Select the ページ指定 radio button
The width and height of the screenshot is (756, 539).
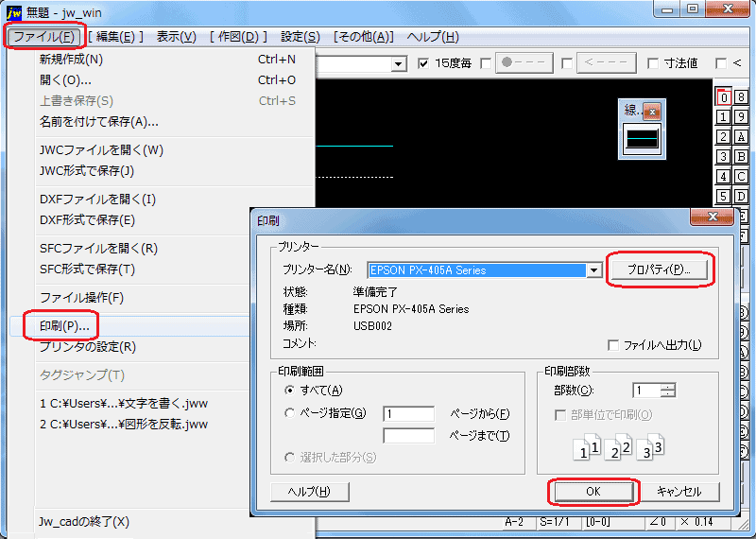click(x=289, y=413)
